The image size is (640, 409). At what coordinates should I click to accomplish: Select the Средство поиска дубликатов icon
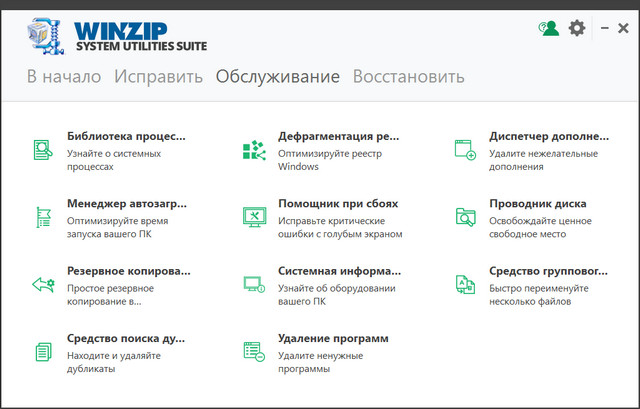click(x=43, y=351)
